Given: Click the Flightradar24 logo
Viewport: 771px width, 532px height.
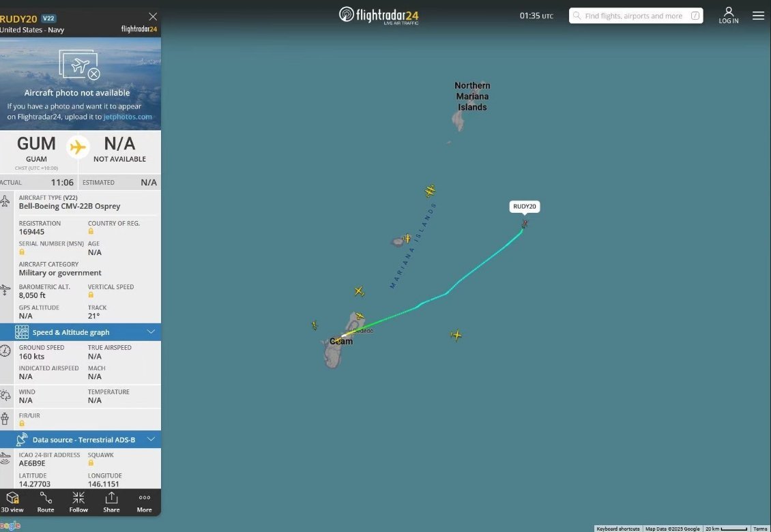Looking at the screenshot, I should 379,15.
